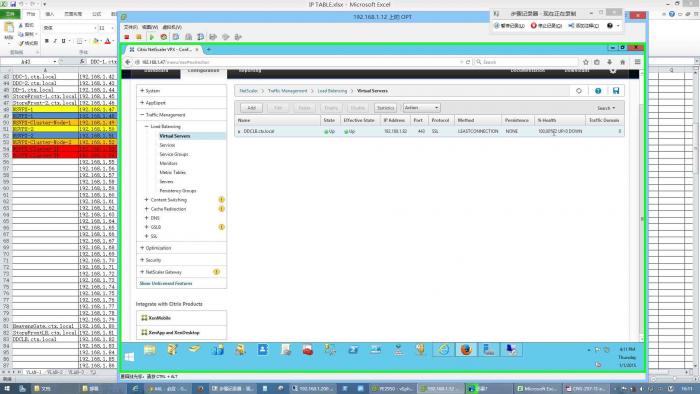Click the yellow pause button in VM toolbar

click(x=139, y=37)
